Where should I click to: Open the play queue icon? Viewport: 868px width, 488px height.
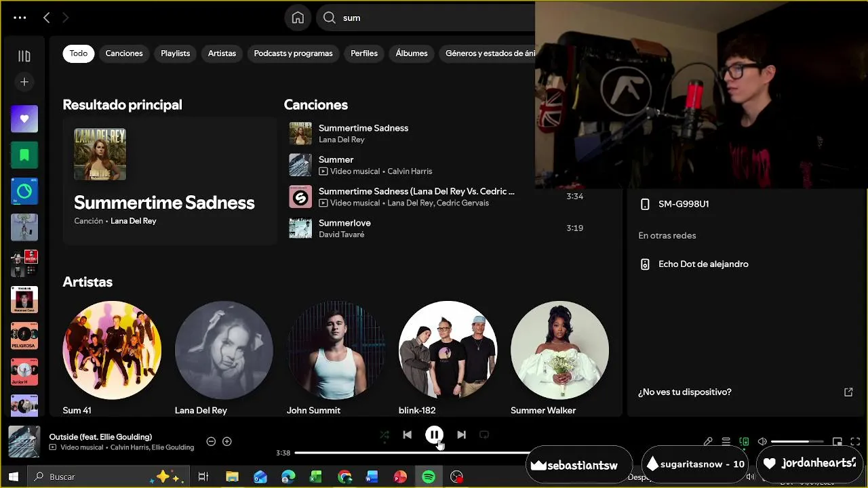pyautogui.click(x=726, y=441)
